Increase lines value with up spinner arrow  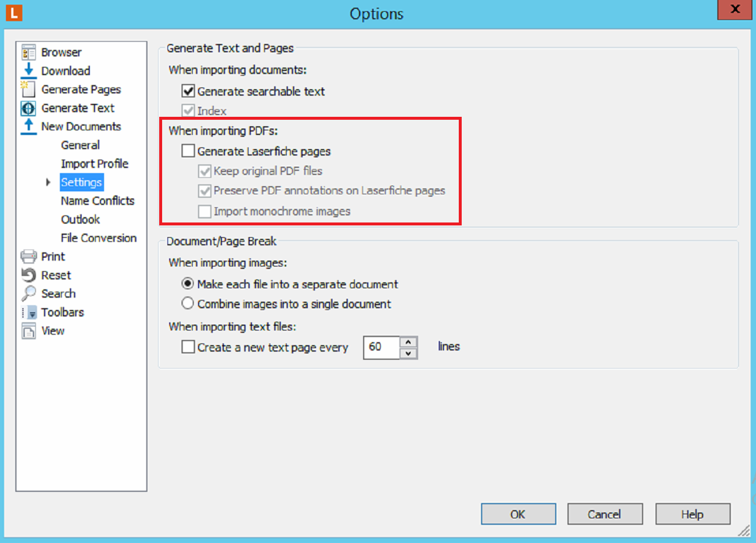[409, 342]
